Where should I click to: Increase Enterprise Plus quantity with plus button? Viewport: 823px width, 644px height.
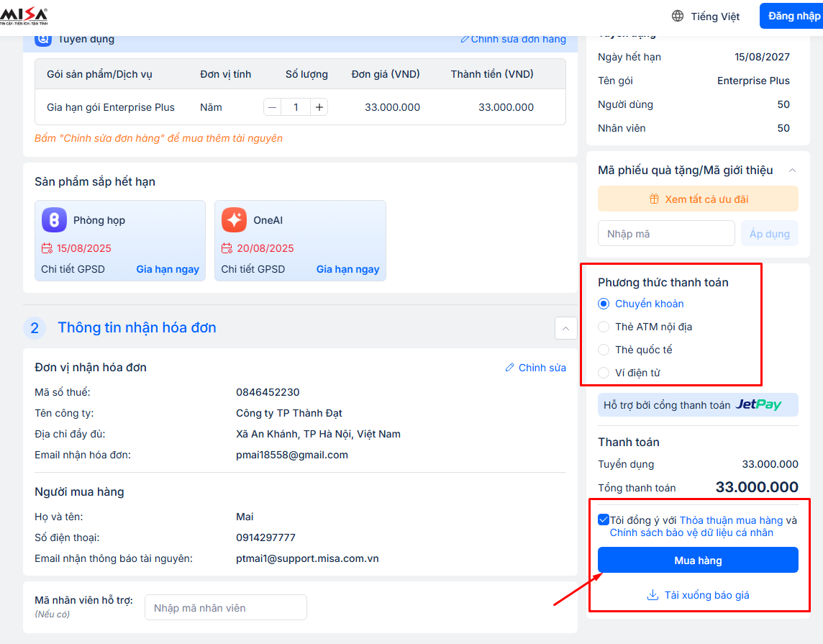(320, 107)
